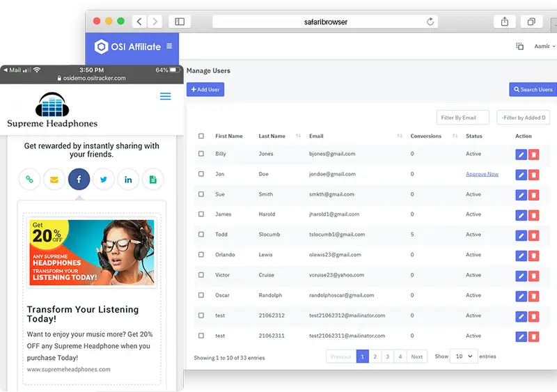The width and height of the screenshot is (557, 392).
Task: Open mobile site hamburger menu
Action: pos(165,96)
